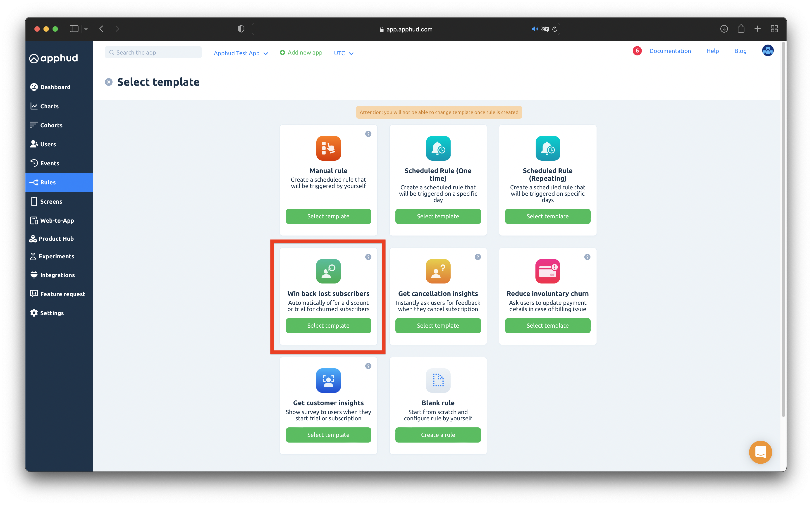
Task: Click the Reduce involuntary churn card icon
Action: [x=547, y=271]
